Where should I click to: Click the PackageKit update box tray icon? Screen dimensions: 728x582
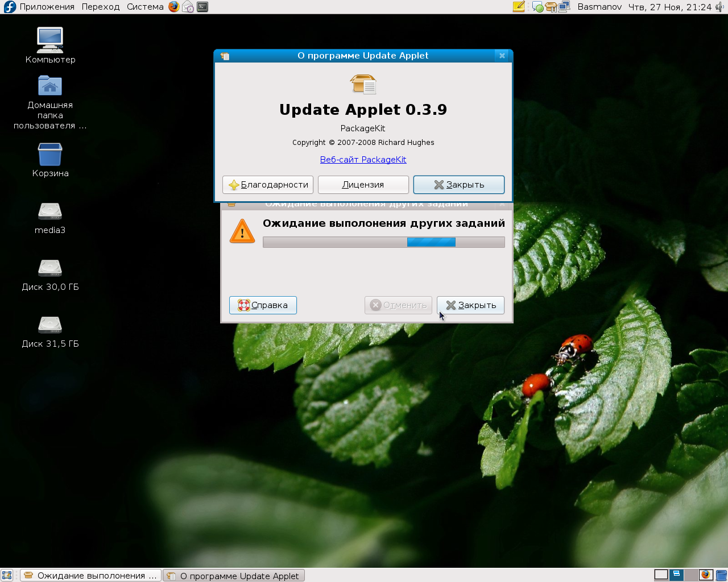551,7
